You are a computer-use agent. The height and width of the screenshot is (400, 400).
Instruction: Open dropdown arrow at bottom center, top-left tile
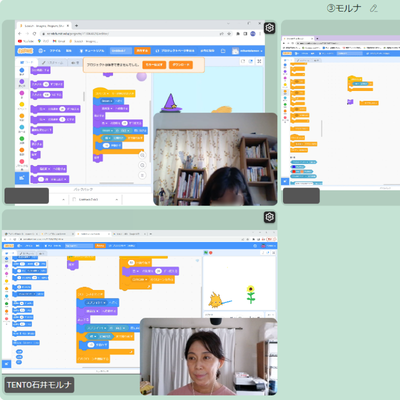tap(117, 199)
